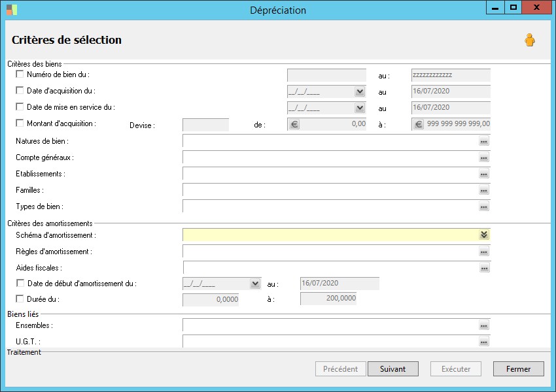Click the Aides fiscales ellipsis button
The width and height of the screenshot is (556, 392).
tap(484, 268)
